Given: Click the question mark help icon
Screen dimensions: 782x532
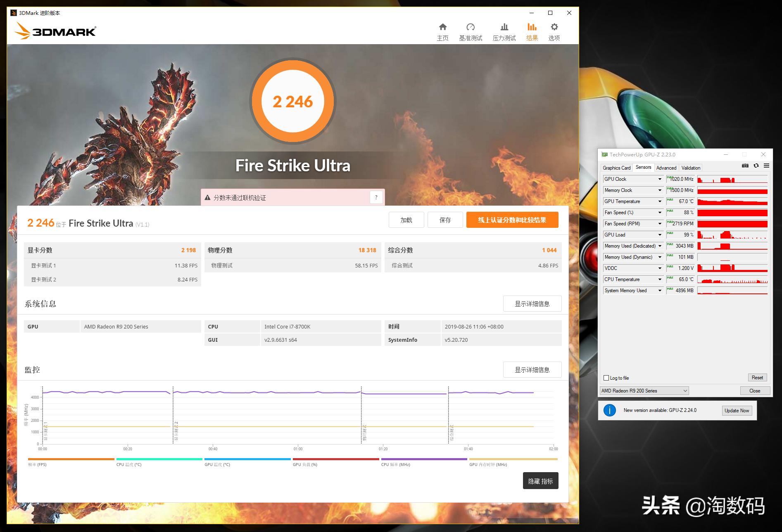Looking at the screenshot, I should click(376, 197).
